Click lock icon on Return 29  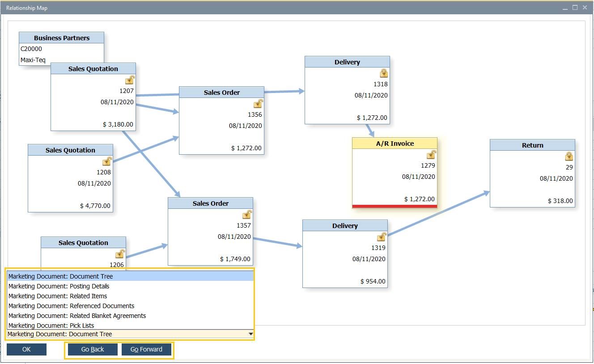569,157
